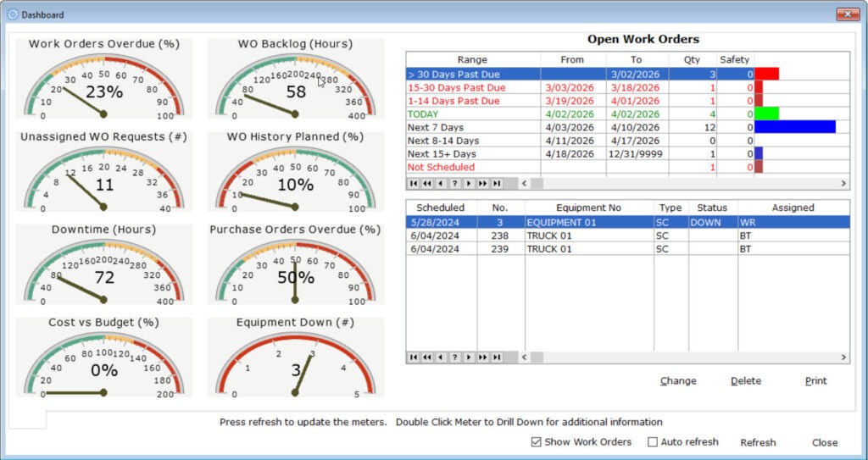
Task: Go to next page in scheduled work orders grid
Action: coord(483,357)
